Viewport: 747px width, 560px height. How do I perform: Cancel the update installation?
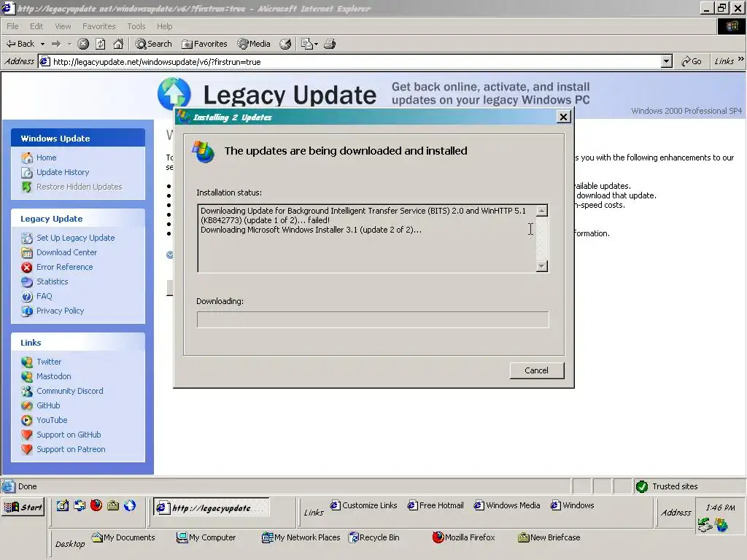point(536,370)
